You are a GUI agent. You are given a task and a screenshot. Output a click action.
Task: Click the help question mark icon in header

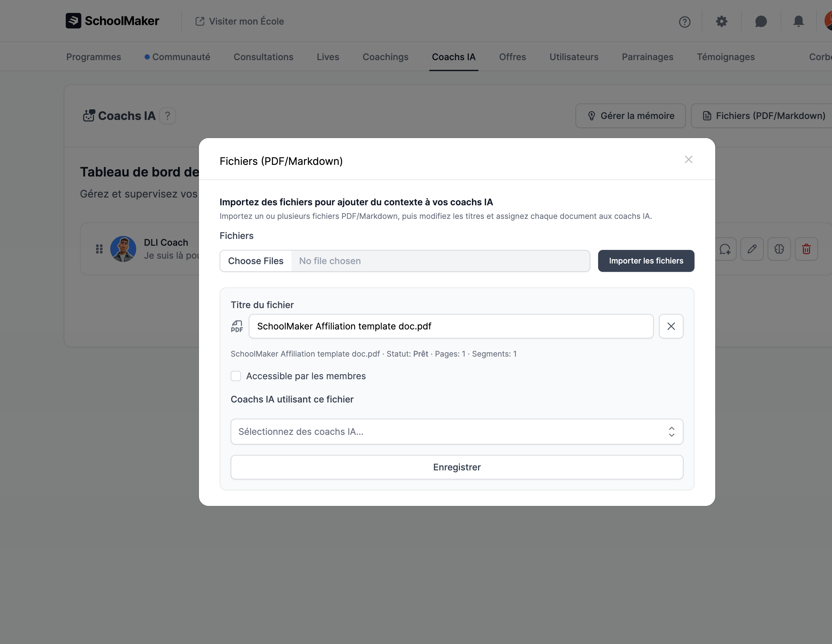click(684, 22)
